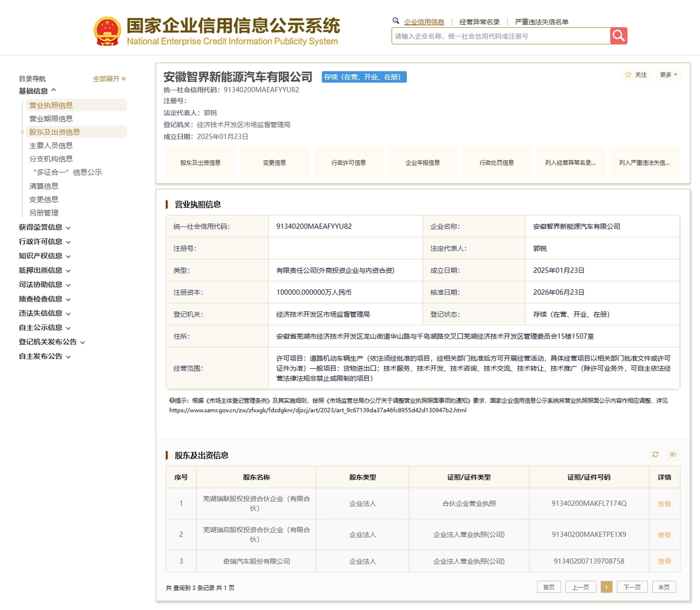Toggle the eye visibility icon in 股东及出资信息
The width and height of the screenshot is (700, 610).
point(673,454)
